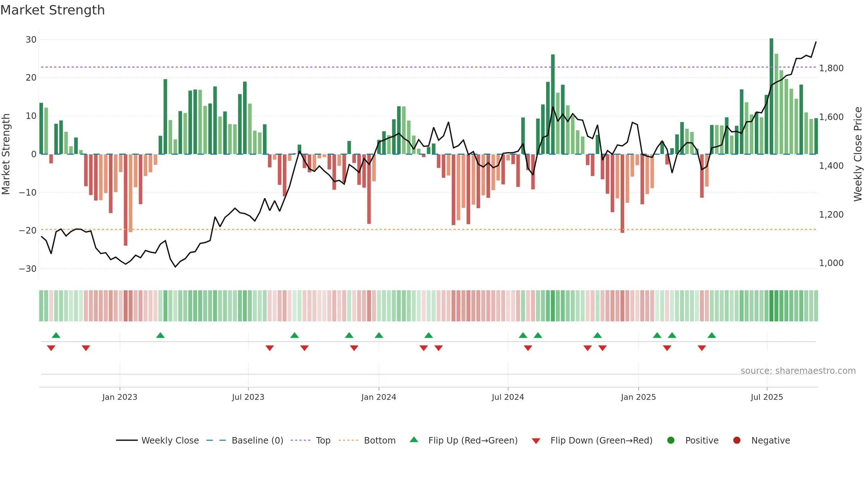The height and width of the screenshot is (488, 868).
Task: Click the 'Weekly Close Price' right axis title
Action: tap(858, 154)
